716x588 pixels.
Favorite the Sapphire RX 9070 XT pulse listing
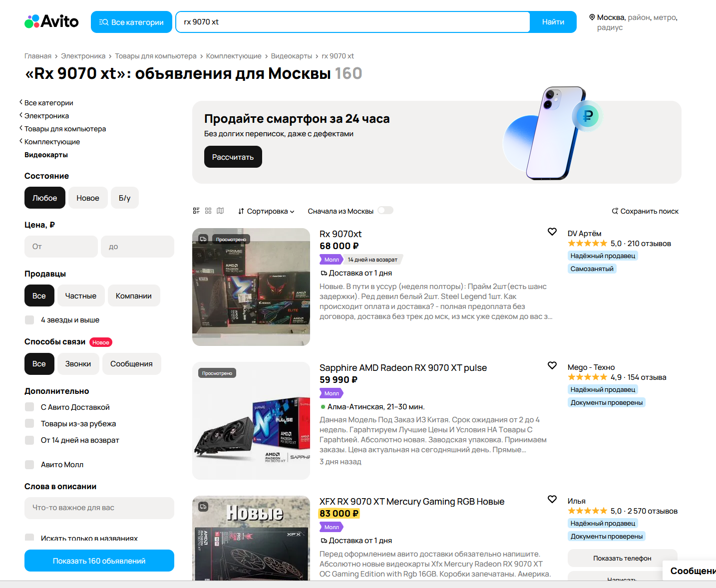tap(552, 365)
